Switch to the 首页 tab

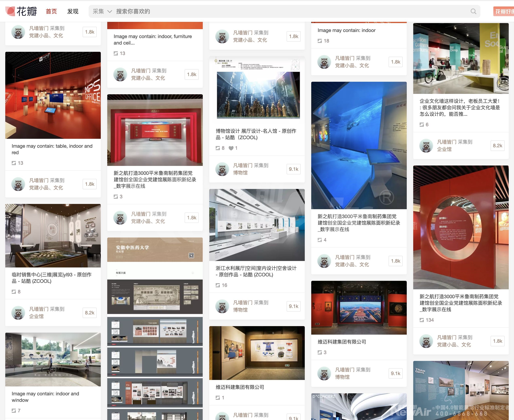tap(51, 11)
